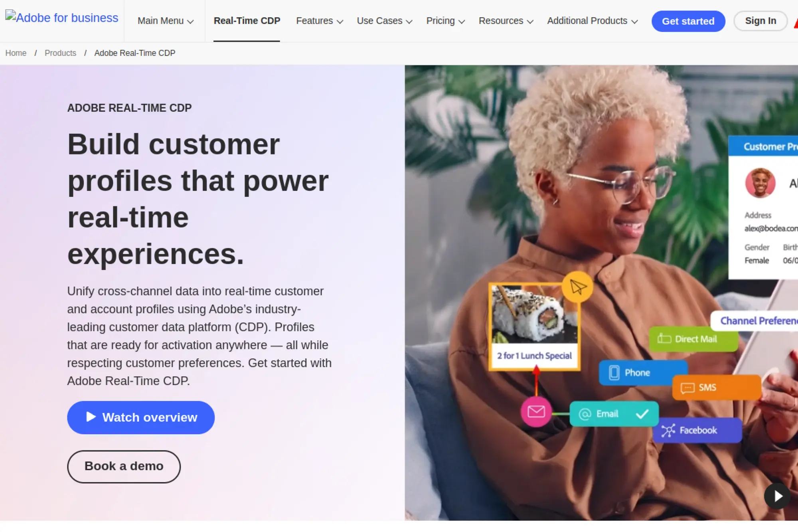Click the Get started button

point(688,21)
